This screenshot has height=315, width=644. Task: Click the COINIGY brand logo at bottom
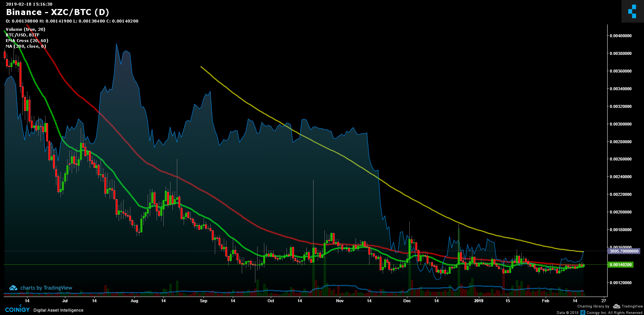[17, 310]
